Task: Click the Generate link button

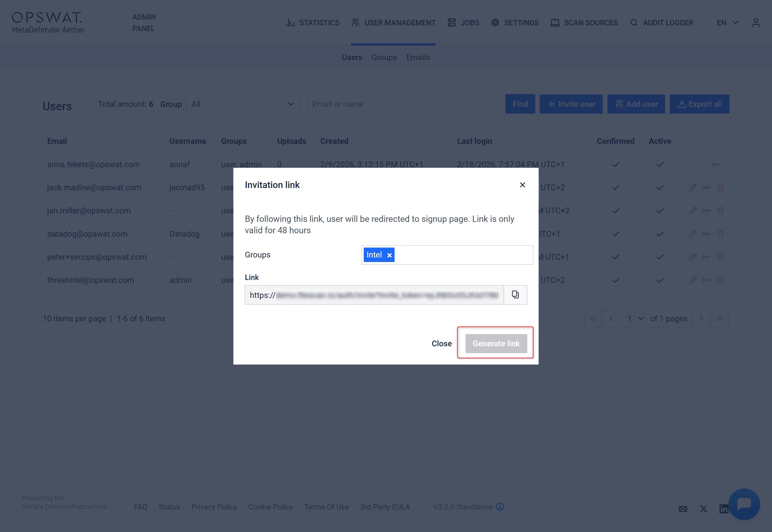Action: click(x=496, y=343)
